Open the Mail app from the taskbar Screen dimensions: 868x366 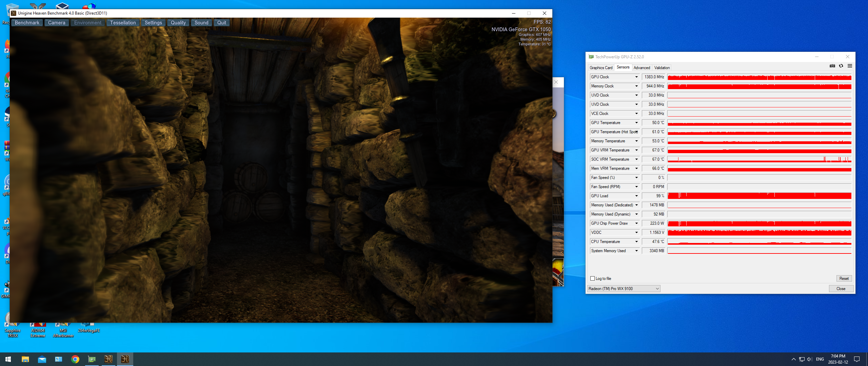pos(42,359)
